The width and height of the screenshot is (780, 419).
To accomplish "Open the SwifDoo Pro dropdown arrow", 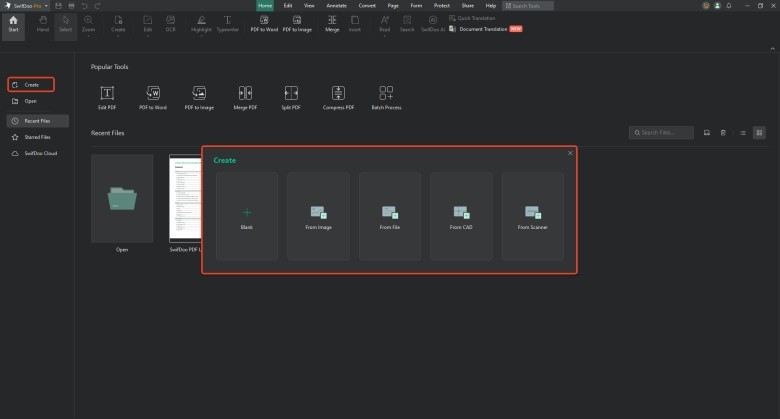I will [x=46, y=6].
